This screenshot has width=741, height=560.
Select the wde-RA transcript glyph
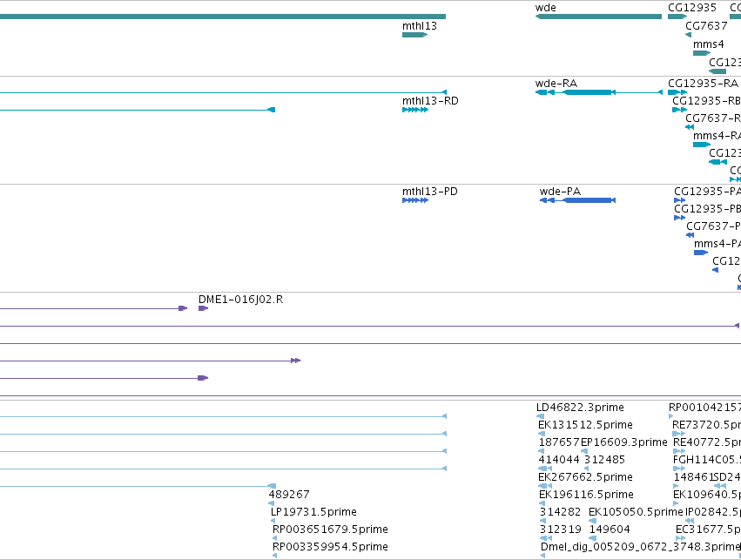point(599,92)
